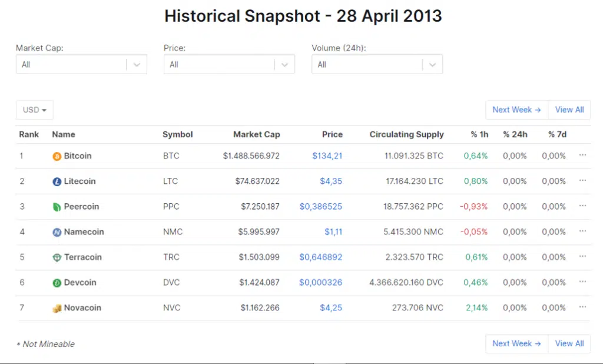Open the Terracoin price link $0,646892
603x364 pixels.
coord(321,257)
